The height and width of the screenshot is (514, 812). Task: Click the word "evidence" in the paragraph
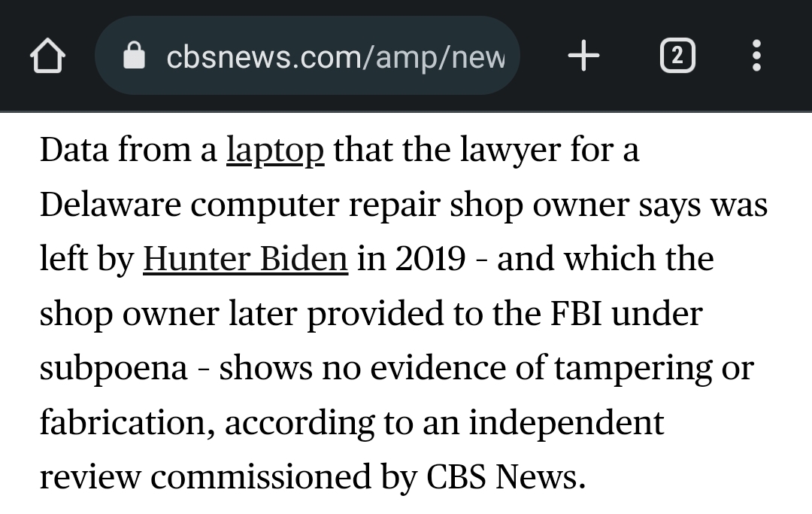438,368
